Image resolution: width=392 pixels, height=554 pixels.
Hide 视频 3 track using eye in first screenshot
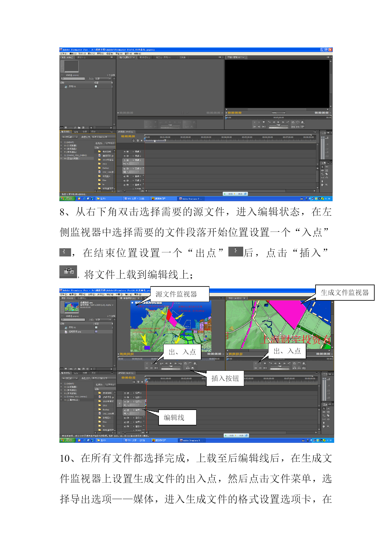click(x=125, y=152)
